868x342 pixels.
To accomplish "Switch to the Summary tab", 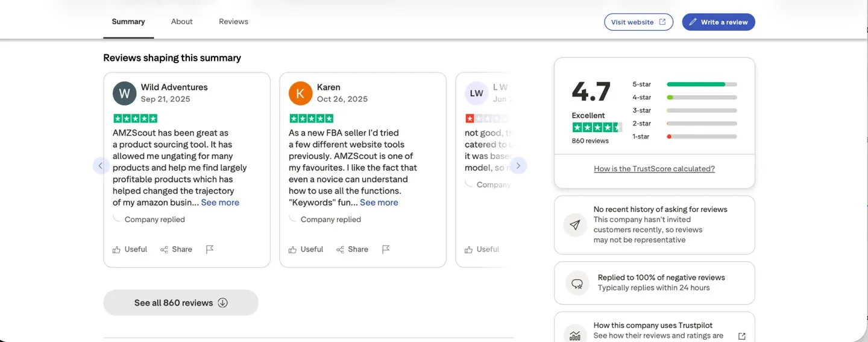I will click(128, 22).
